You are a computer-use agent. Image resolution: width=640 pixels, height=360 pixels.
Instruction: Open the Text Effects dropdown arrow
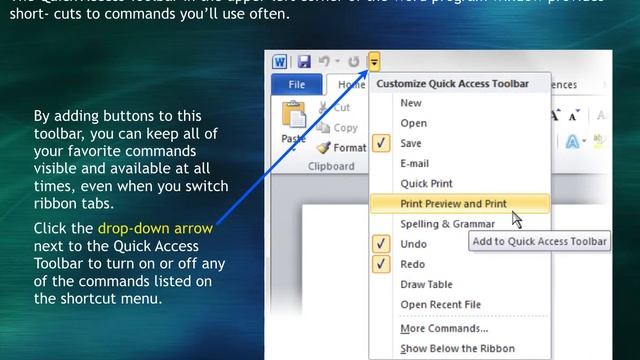584,141
